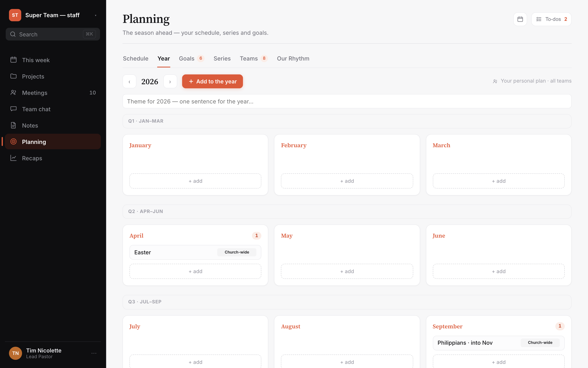The image size is (588, 368).
Task: Click the This week calendar icon
Action: [13, 60]
